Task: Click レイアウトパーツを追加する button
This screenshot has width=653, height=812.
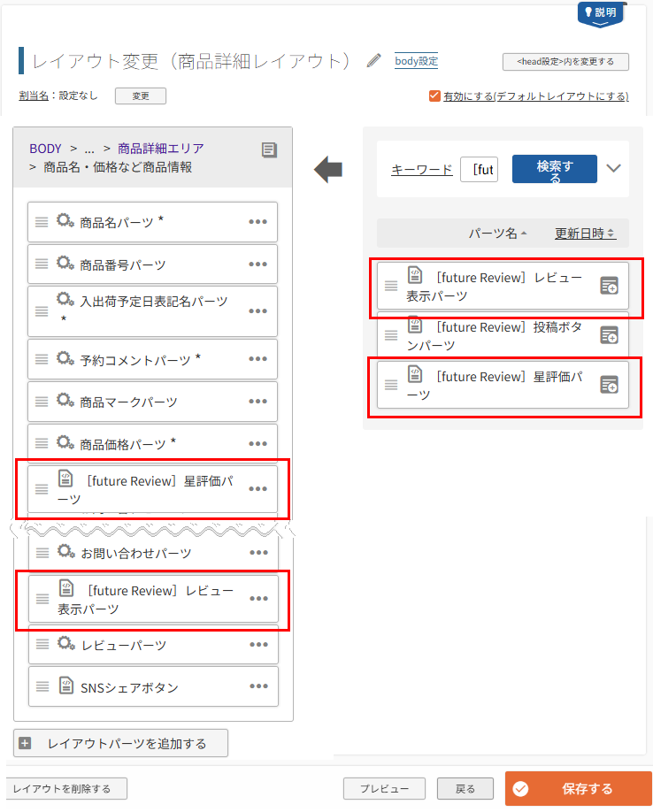Action: click(x=120, y=743)
